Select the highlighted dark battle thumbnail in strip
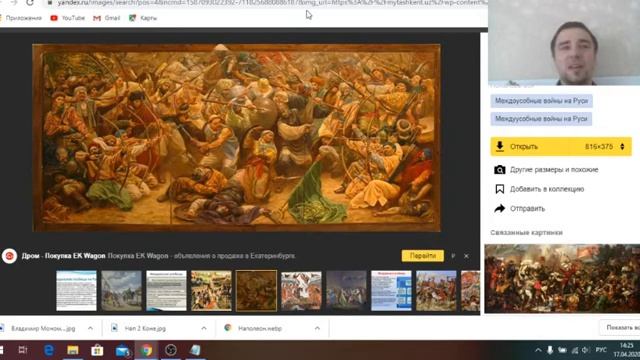The height and width of the screenshot is (360, 640). pos(256,291)
